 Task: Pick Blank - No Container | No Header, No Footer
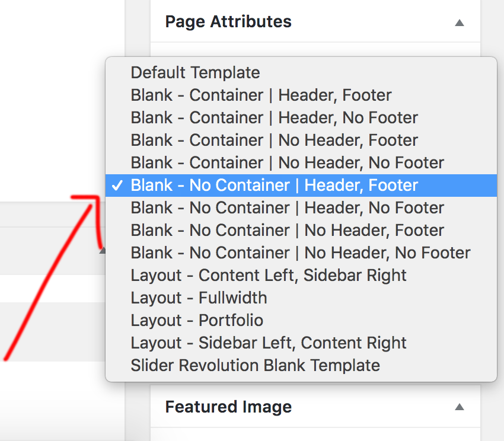coord(301,253)
